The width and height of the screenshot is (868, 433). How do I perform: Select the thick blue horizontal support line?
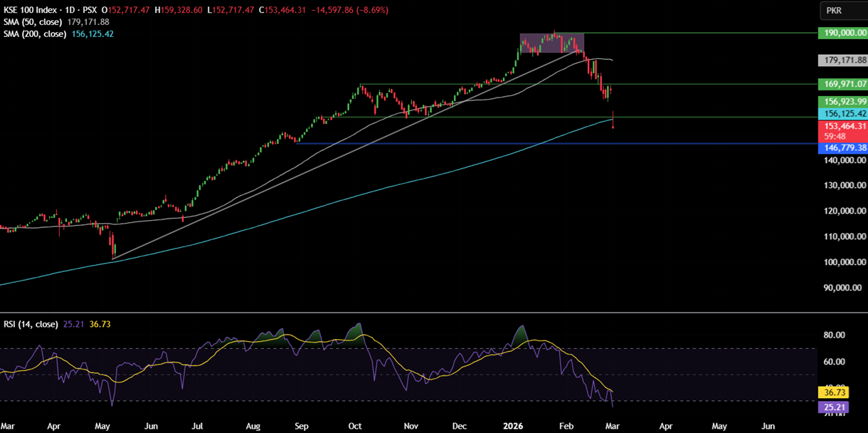point(427,144)
